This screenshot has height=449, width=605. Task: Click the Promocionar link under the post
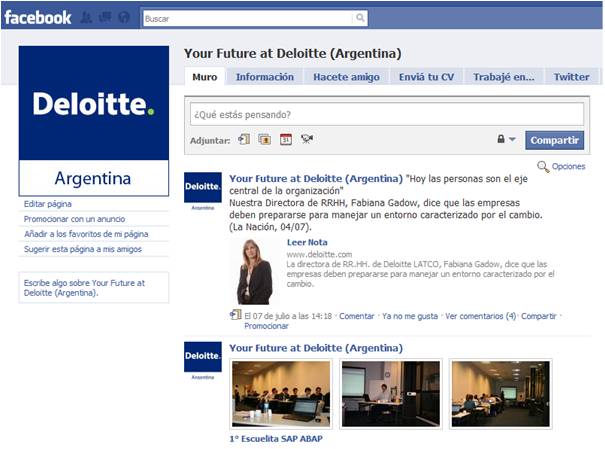pyautogui.click(x=266, y=326)
